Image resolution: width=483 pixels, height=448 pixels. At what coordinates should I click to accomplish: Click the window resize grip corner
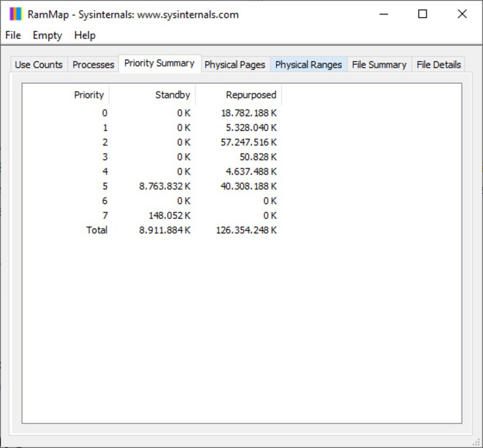tap(476, 442)
